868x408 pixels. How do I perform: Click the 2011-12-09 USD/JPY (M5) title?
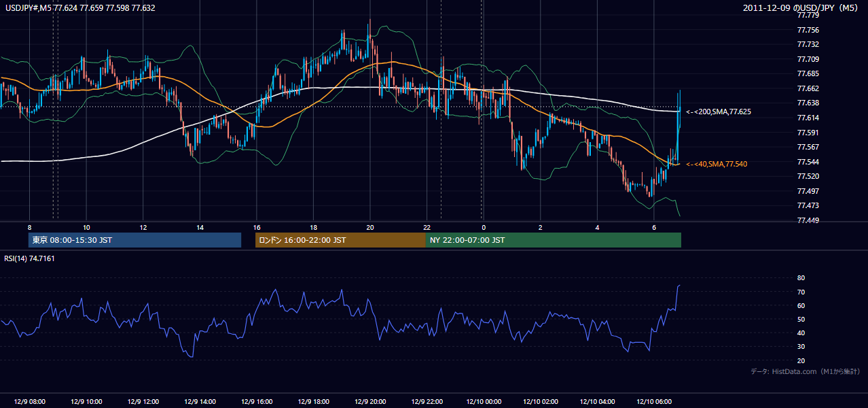[x=801, y=8]
